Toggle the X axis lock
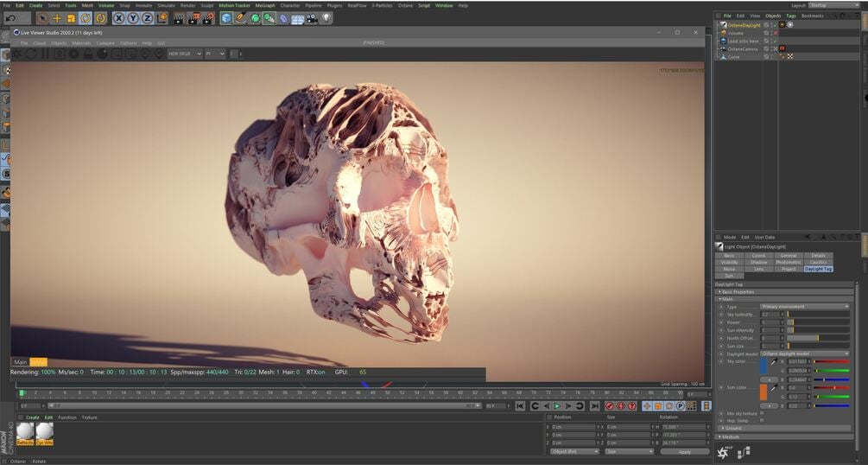Screen dimensions: 868x465 (119, 18)
